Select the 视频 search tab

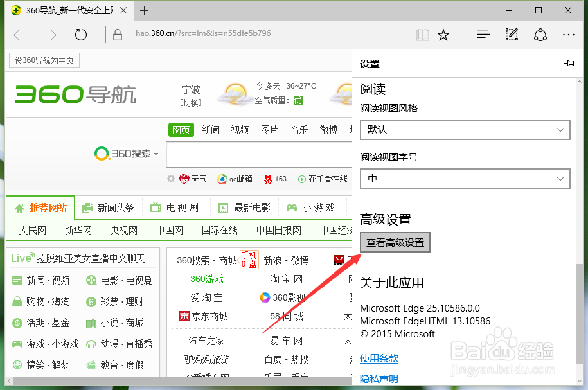(240, 130)
